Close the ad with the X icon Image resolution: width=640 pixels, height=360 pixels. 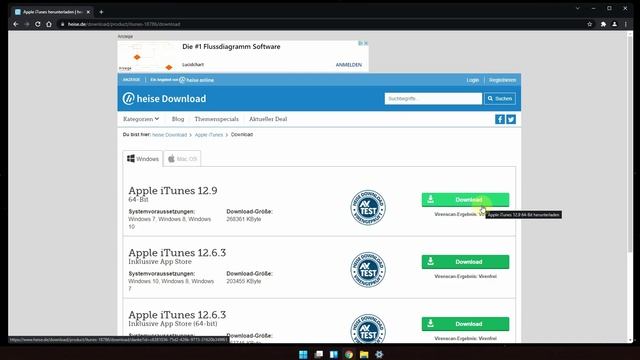(x=366, y=43)
